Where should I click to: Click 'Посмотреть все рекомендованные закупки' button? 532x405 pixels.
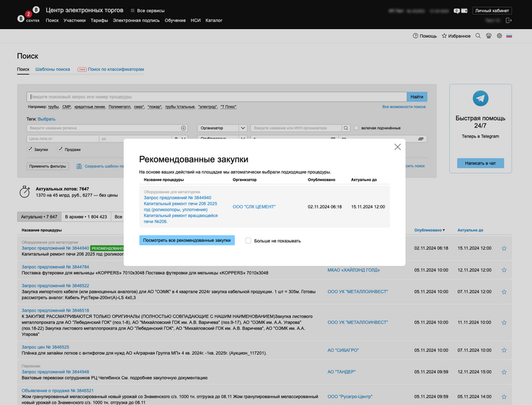tap(188, 240)
